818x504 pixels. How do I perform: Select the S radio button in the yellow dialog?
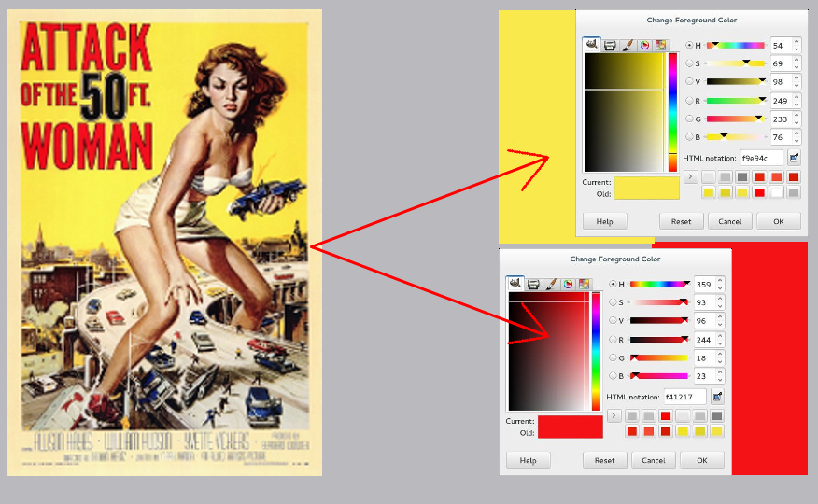[690, 63]
